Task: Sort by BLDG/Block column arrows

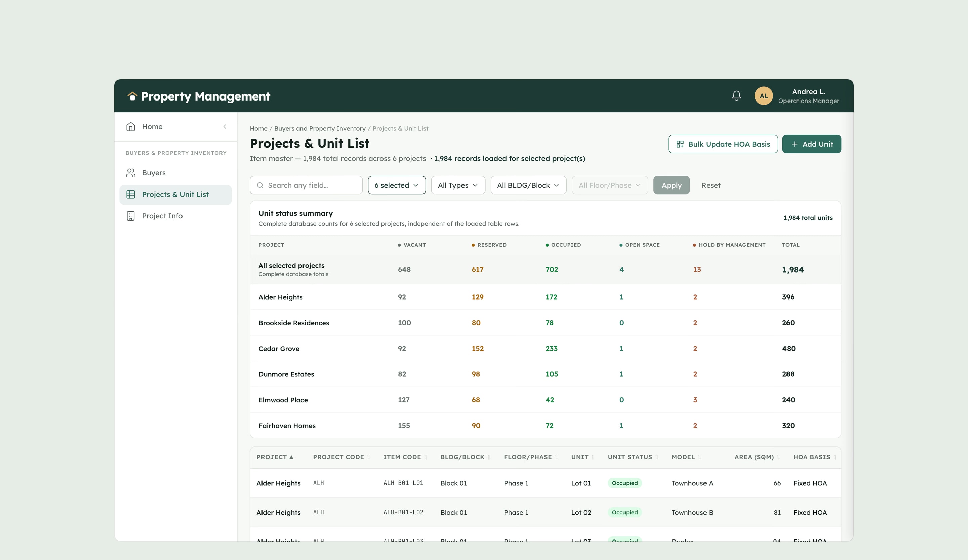Action: (x=489, y=457)
